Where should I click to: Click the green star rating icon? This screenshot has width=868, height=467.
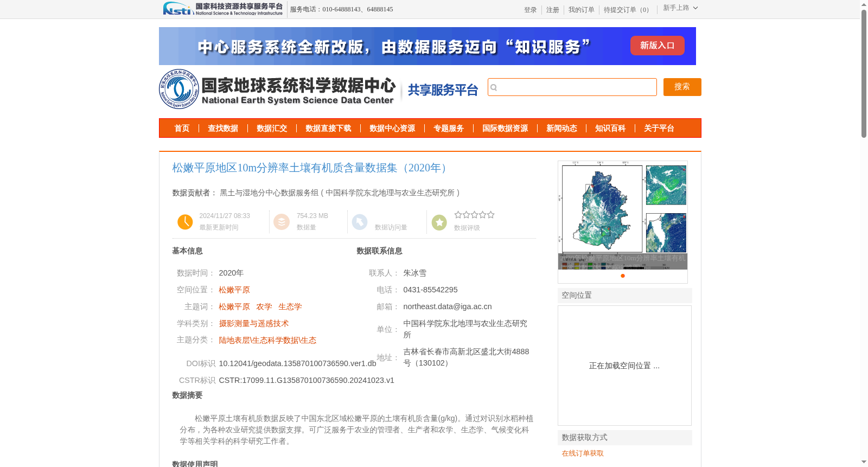(x=439, y=222)
